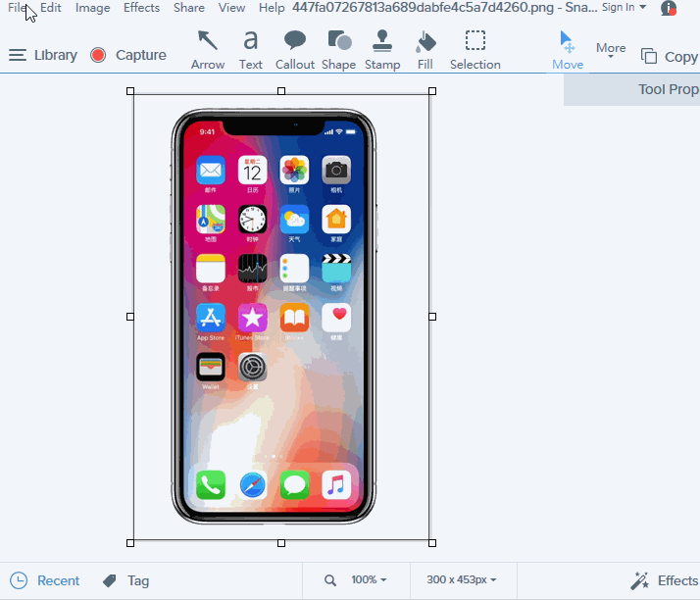The image size is (700, 600).
Task: Select the Stamp tool
Action: (382, 50)
